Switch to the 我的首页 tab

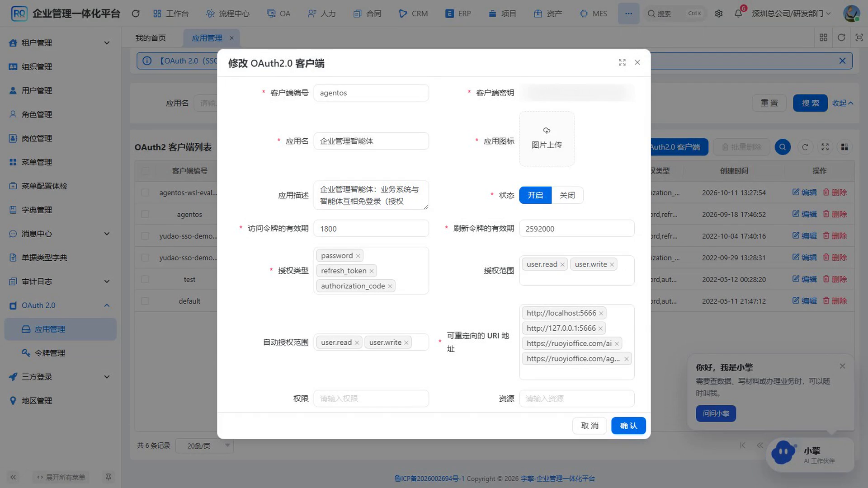click(x=151, y=38)
